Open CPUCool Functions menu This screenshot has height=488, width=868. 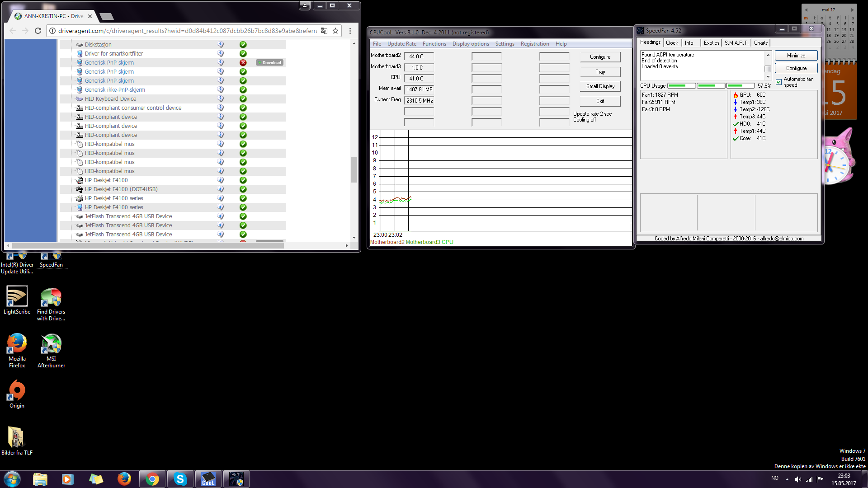(434, 44)
